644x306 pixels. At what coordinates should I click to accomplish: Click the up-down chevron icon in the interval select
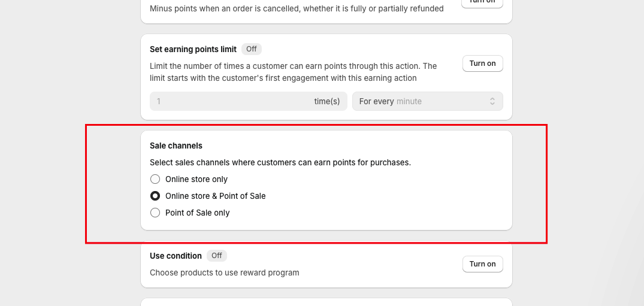tap(492, 101)
